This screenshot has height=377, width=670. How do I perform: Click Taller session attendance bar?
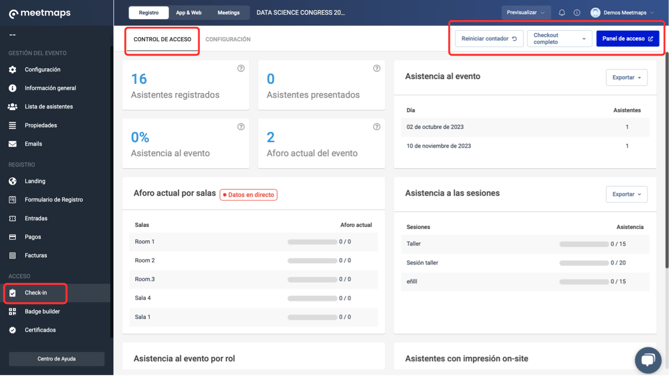tap(584, 244)
